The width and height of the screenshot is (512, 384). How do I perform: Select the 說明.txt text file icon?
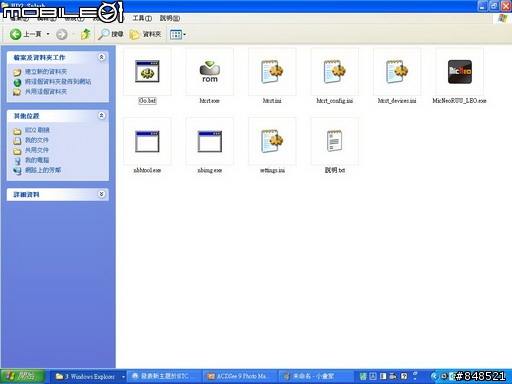tap(335, 141)
